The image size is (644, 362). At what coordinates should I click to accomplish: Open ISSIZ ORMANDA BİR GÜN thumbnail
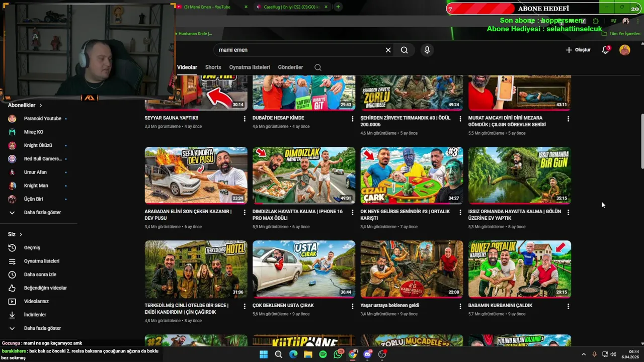coord(520,175)
